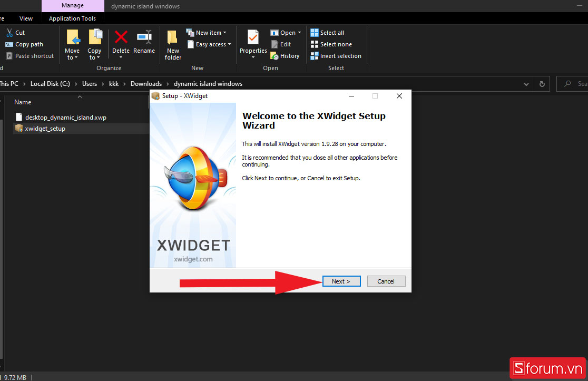Hit the red Delete X icon
This screenshot has width=588, height=381.
[121, 37]
